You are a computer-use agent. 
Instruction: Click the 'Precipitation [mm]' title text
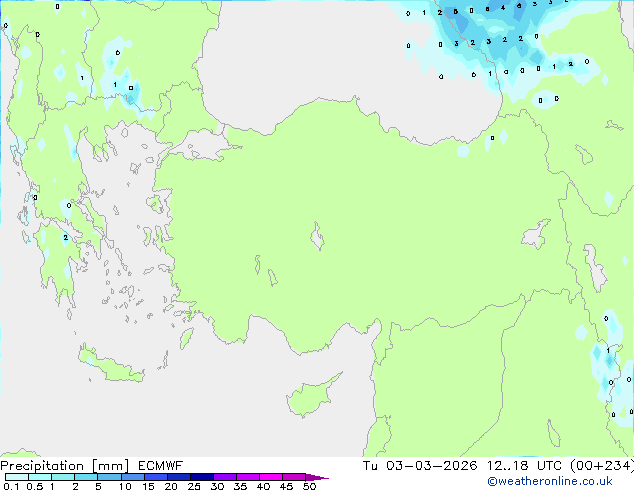pos(65,466)
